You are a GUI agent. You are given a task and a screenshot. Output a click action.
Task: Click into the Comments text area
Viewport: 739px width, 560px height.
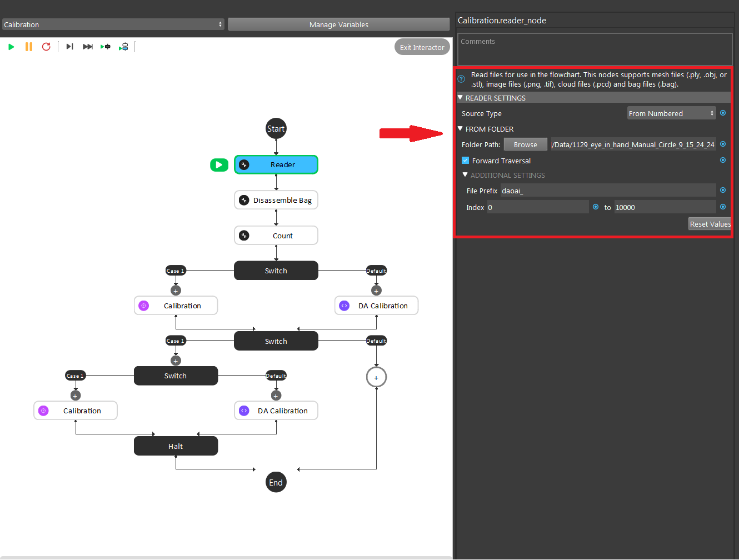pos(595,49)
